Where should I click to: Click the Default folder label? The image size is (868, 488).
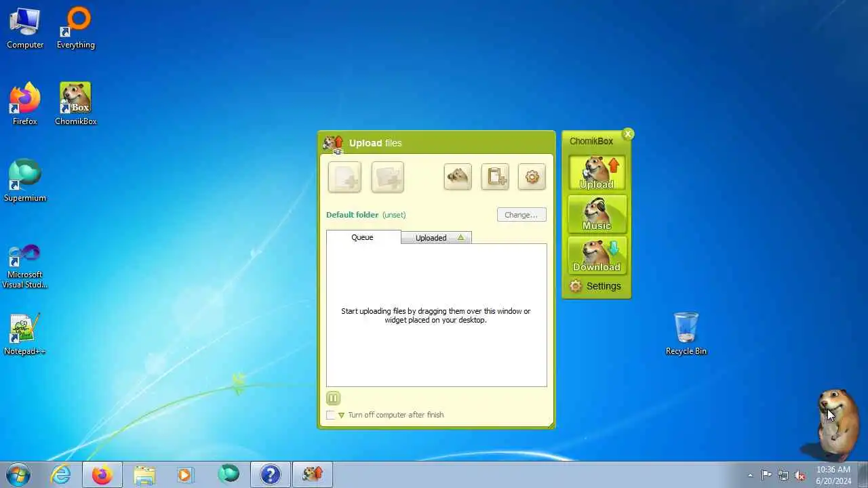[352, 215]
